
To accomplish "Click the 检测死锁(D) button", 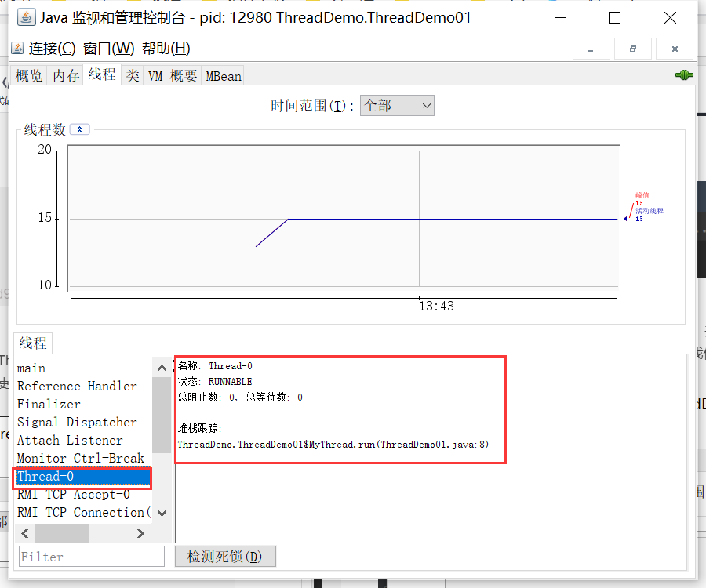I will coord(225,557).
